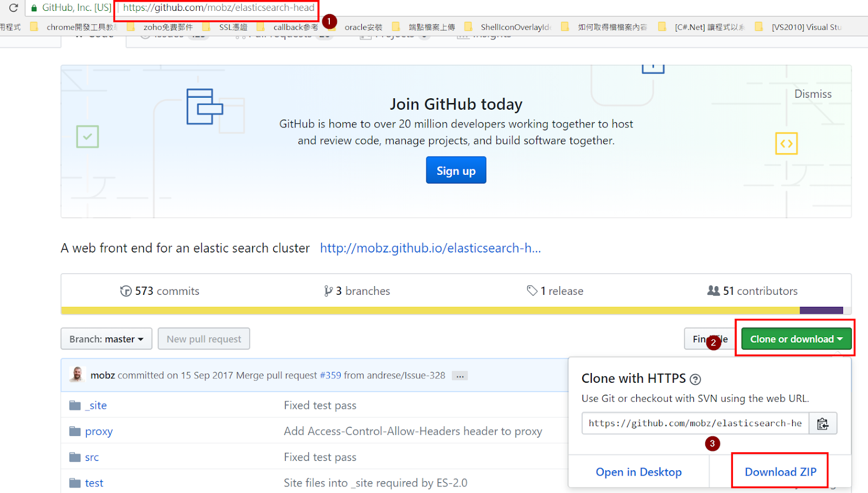
Task: Open the src row's 'Fixed test pass' commit message
Action: (320, 457)
